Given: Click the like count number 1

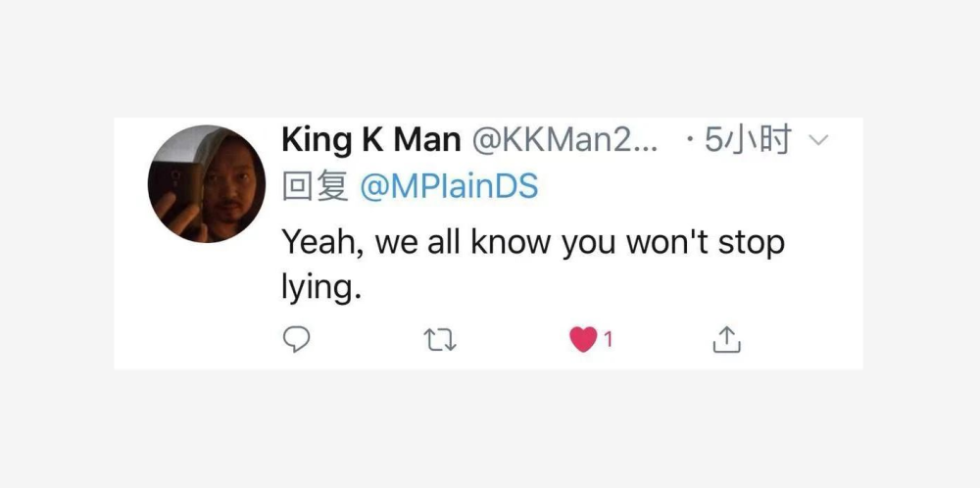Looking at the screenshot, I should [x=608, y=340].
